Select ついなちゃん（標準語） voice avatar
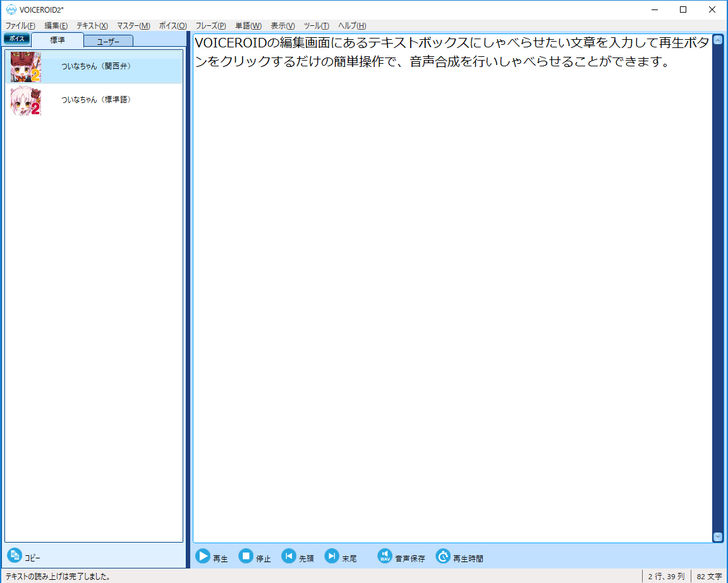 26,100
